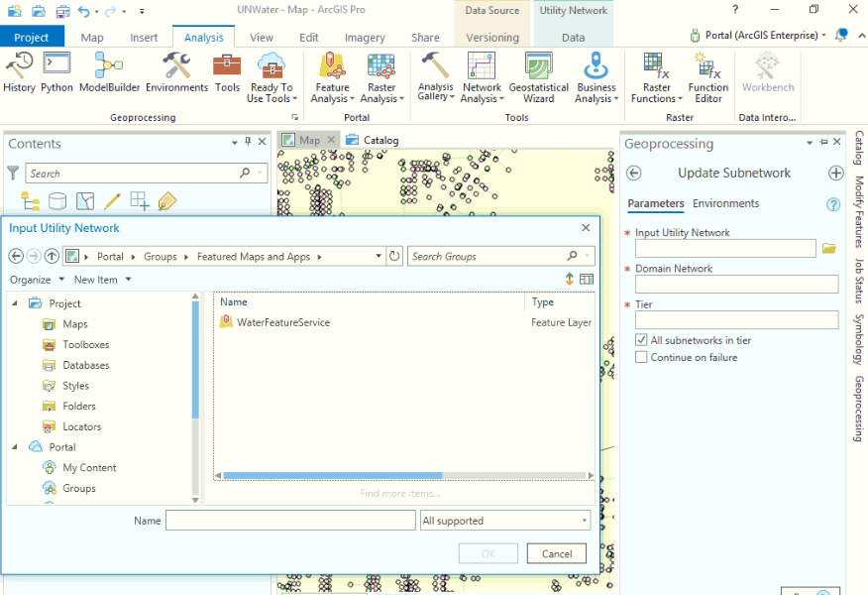This screenshot has height=595, width=868.
Task: Open geoprocessing Environments
Action: 176,72
